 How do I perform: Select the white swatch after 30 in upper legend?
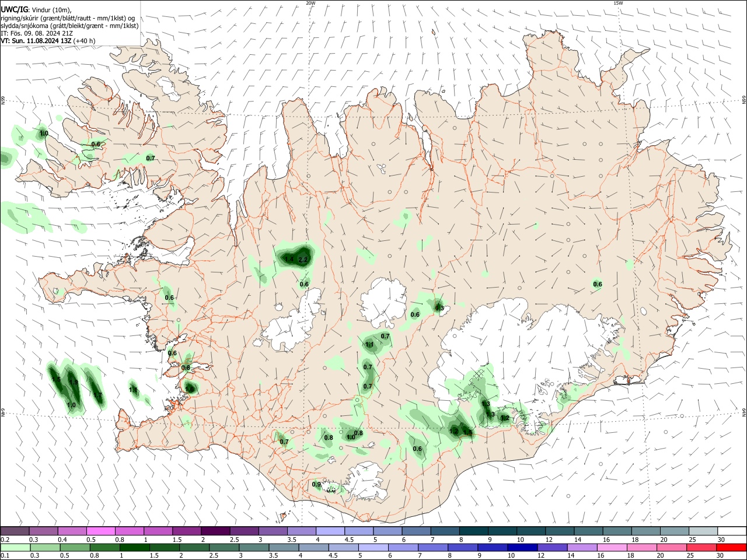pos(732,531)
